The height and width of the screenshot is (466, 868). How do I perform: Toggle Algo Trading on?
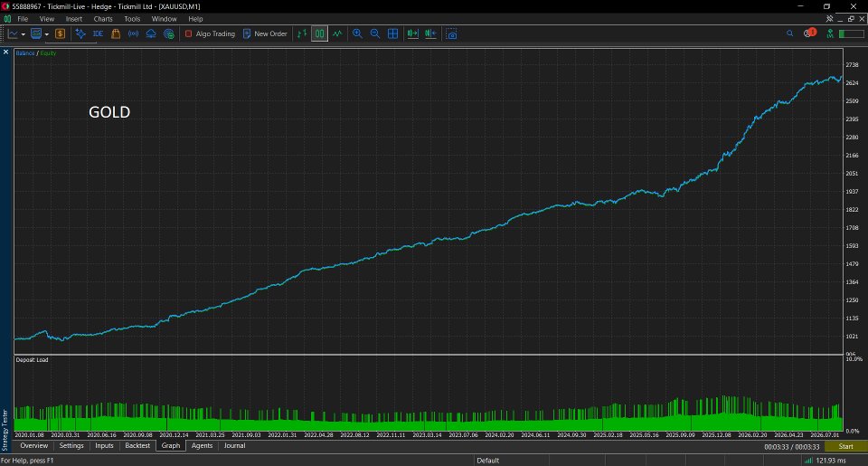(210, 33)
